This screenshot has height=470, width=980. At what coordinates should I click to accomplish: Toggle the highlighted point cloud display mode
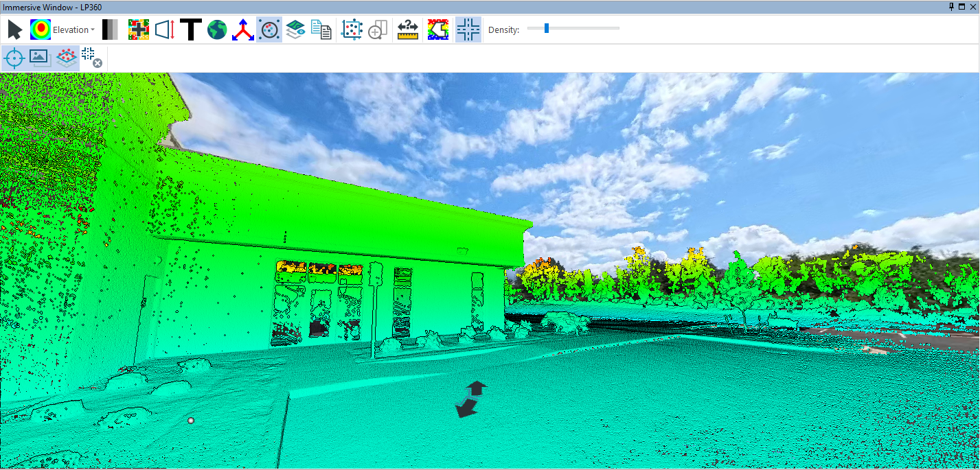tap(269, 29)
